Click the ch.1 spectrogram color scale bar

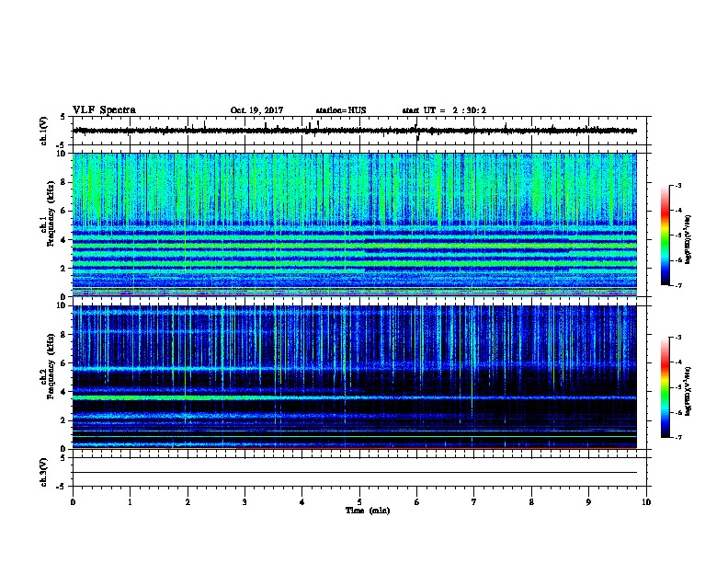coord(665,236)
